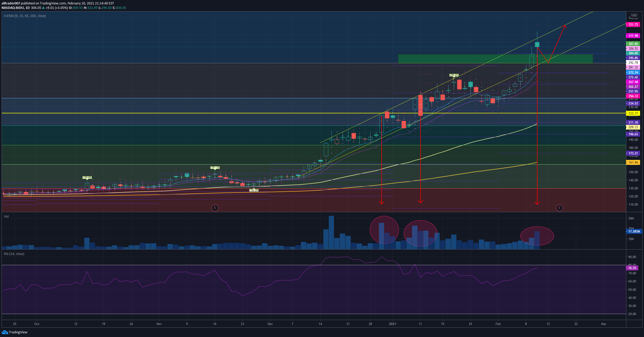Click the 234.53 price label
Screen dimensions: 644x337
click(633, 103)
